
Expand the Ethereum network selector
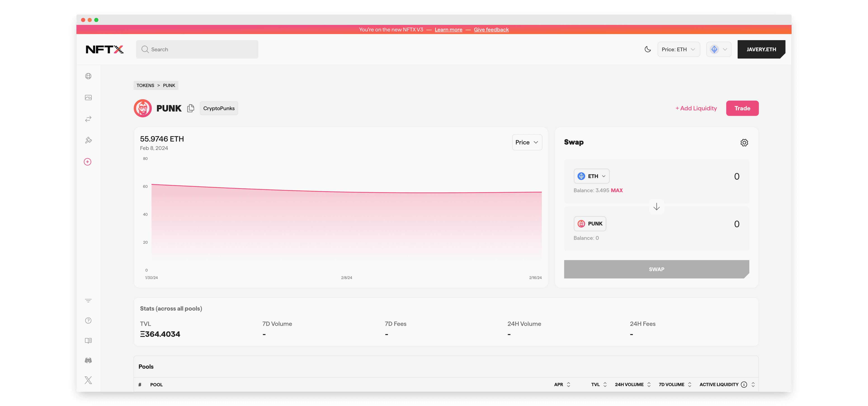click(x=718, y=49)
